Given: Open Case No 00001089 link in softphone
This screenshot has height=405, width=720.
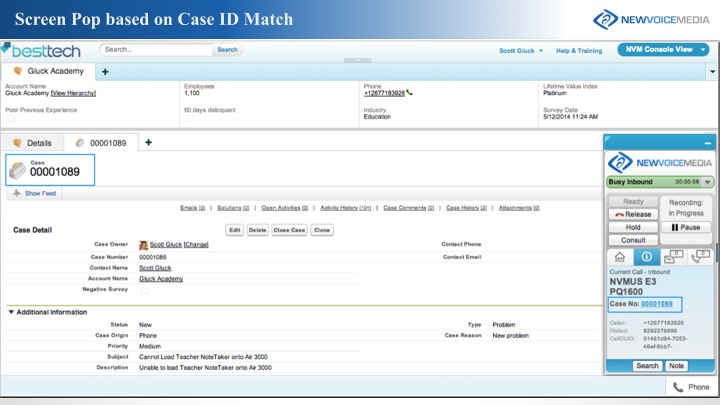Looking at the screenshot, I should pos(657,304).
